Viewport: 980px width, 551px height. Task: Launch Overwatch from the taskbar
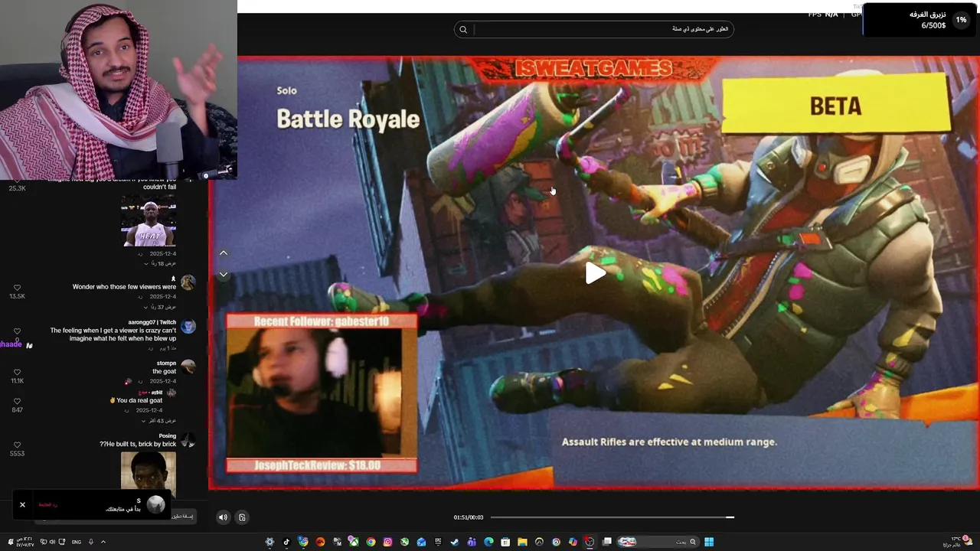tap(539, 542)
